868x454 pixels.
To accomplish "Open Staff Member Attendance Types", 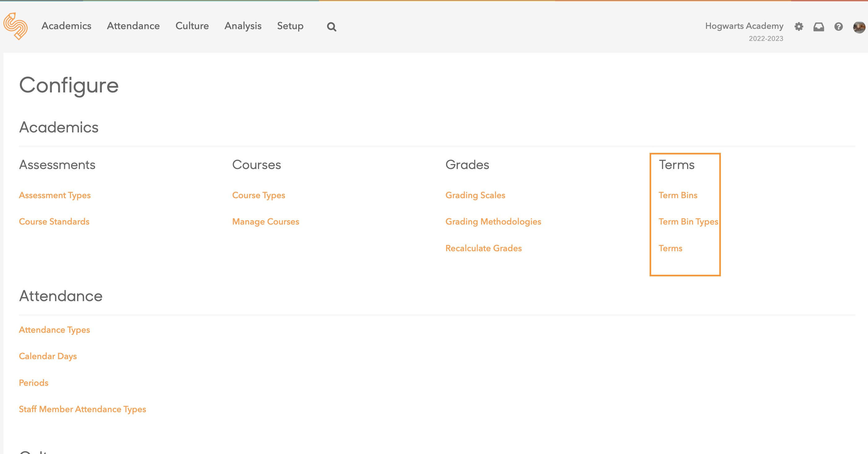I will [x=82, y=409].
